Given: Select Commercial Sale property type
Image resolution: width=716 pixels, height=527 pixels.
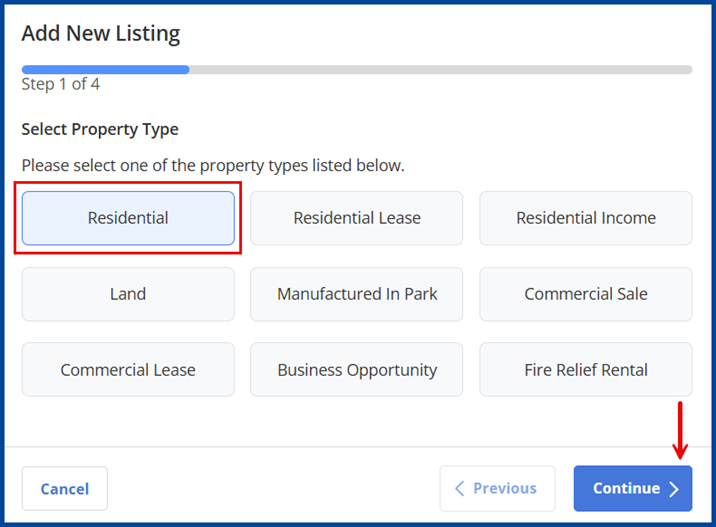Looking at the screenshot, I should click(x=586, y=294).
